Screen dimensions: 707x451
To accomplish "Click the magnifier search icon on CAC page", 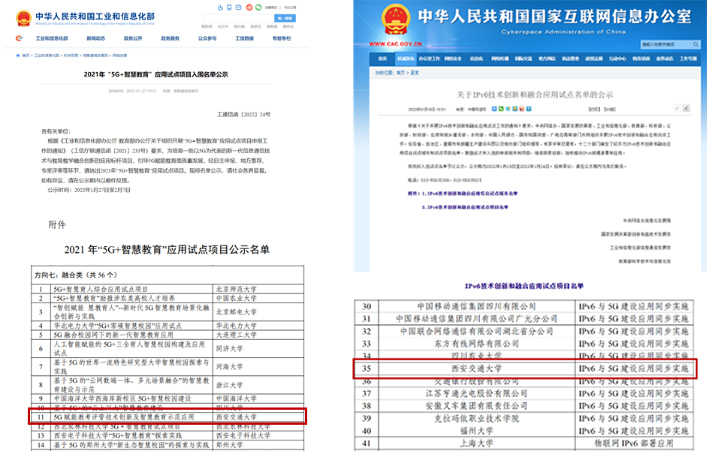I will click(696, 44).
